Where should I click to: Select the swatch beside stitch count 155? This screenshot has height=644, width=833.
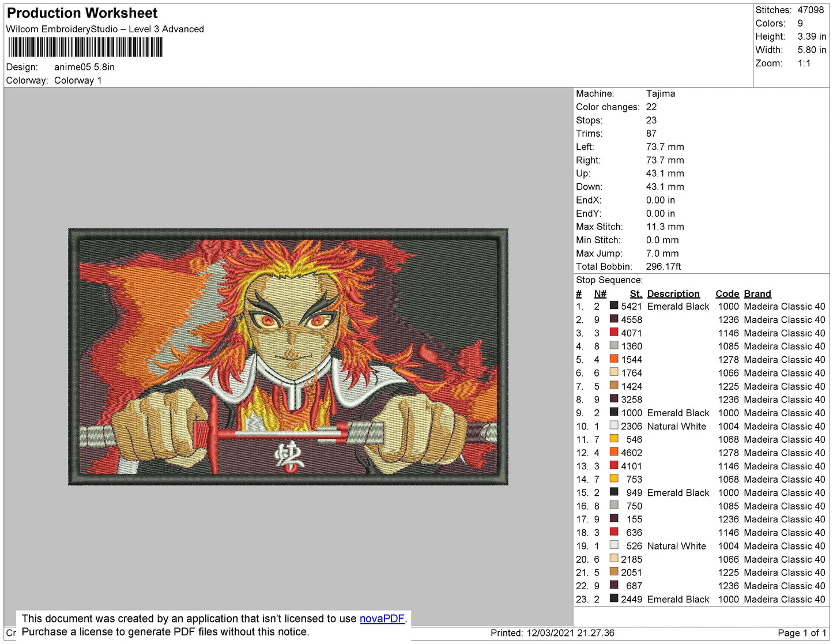[614, 519]
